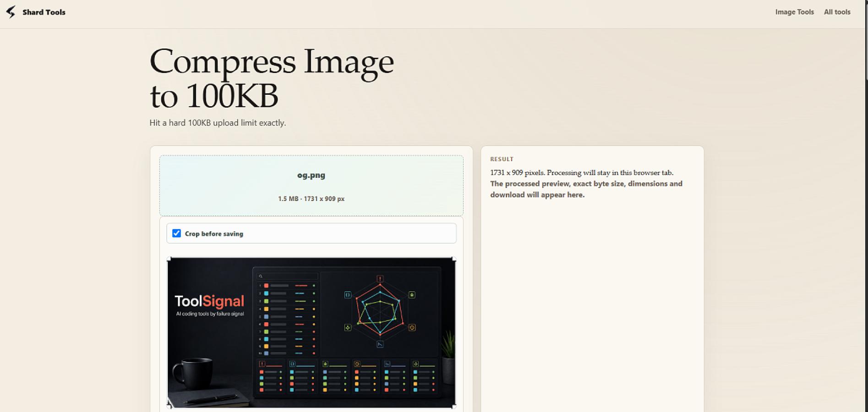Uncheck the Crop before saving checkbox
Screen dimensions: 868x412
176,233
